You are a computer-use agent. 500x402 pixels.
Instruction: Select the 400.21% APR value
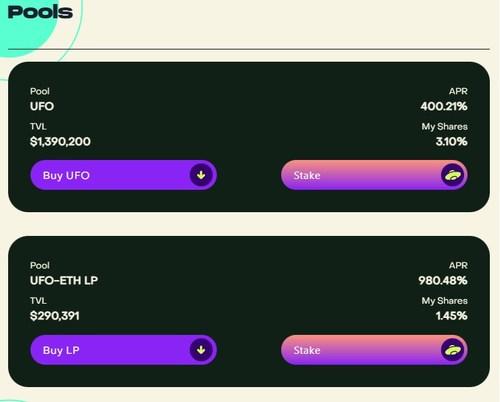(x=444, y=106)
